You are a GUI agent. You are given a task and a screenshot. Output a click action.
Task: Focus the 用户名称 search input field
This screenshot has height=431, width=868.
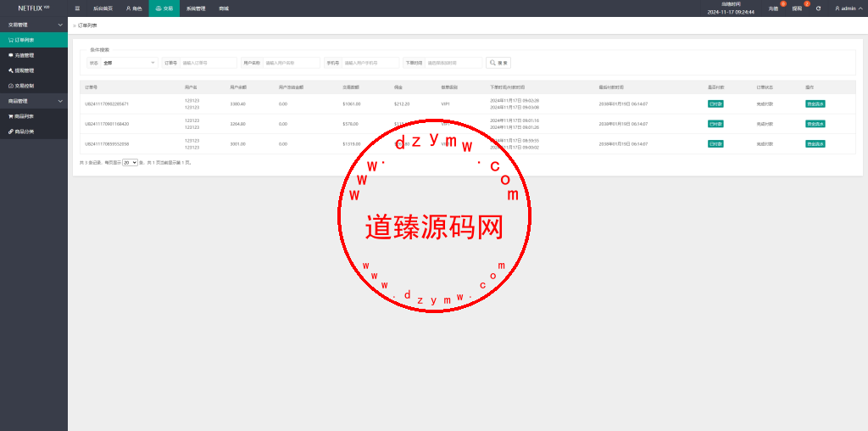[292, 63]
